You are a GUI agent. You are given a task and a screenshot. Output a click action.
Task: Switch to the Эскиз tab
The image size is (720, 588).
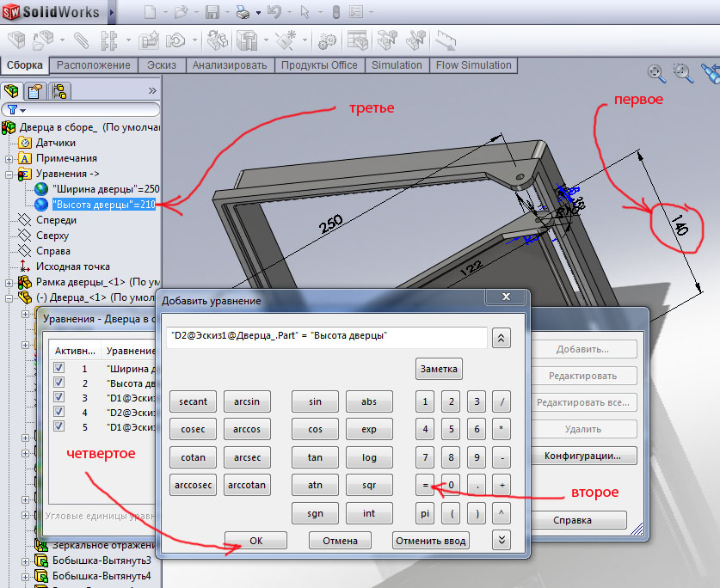162,65
